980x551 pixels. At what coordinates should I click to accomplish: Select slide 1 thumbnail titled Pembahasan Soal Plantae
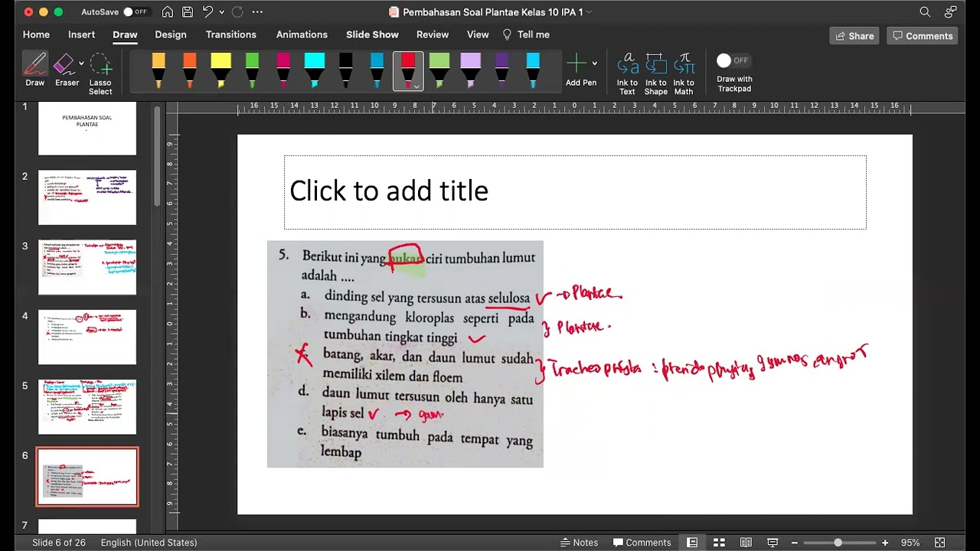point(87,128)
